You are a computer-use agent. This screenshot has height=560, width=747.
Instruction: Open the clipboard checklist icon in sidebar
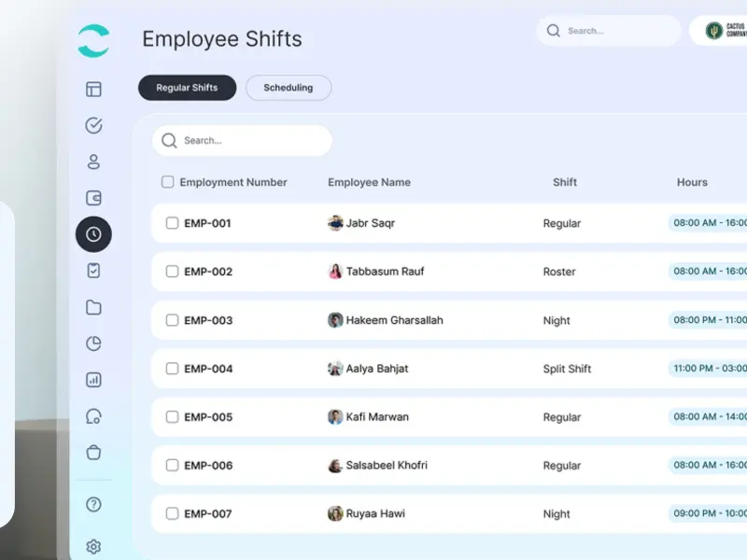coord(93,271)
